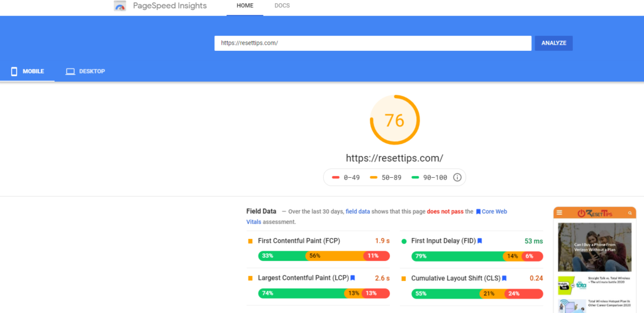Click the bookmark icon next to FID

tap(480, 241)
